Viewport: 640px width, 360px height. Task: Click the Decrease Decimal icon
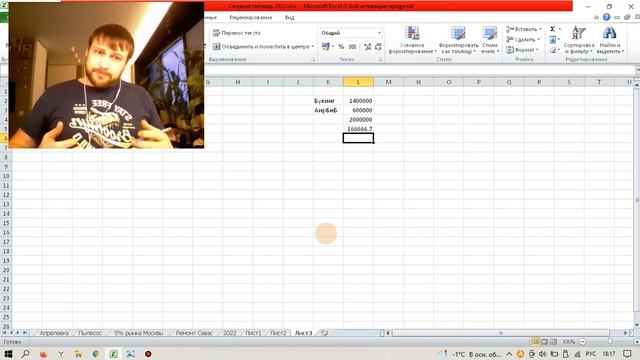(378, 47)
